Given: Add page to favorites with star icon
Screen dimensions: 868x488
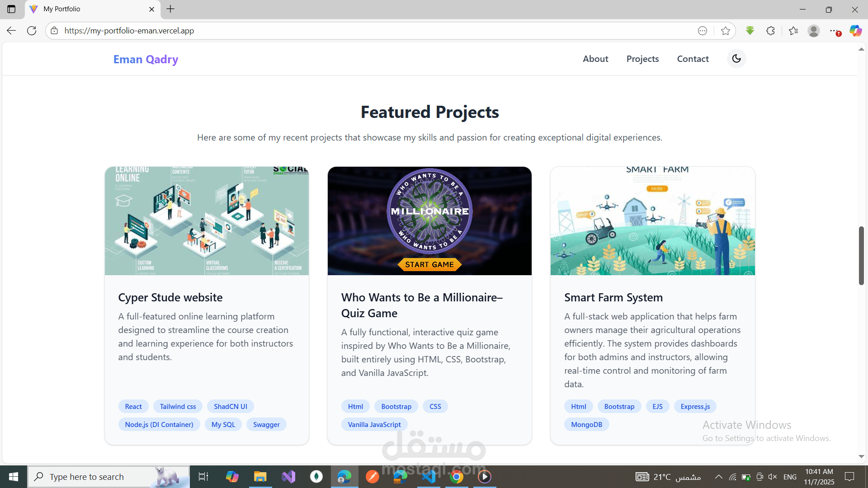Looking at the screenshot, I should [x=726, y=31].
